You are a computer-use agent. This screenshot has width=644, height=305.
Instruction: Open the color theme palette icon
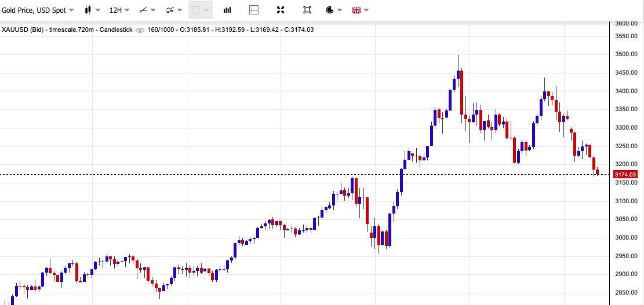point(329,10)
